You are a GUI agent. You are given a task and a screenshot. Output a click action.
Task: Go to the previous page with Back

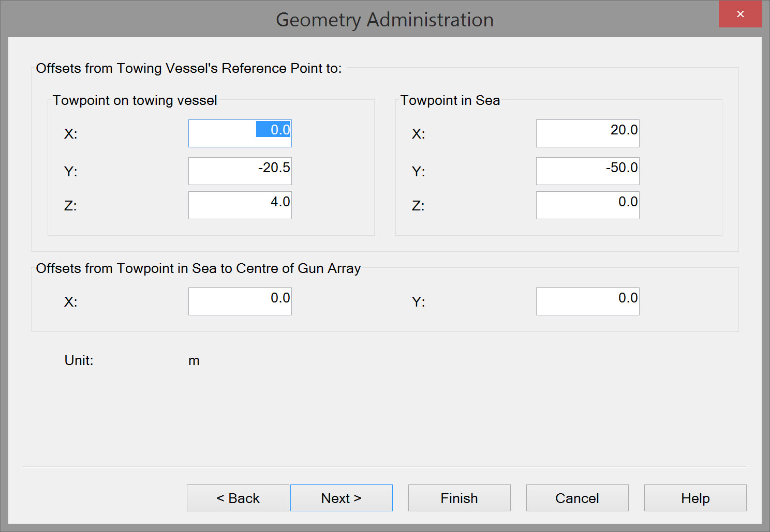pyautogui.click(x=238, y=498)
